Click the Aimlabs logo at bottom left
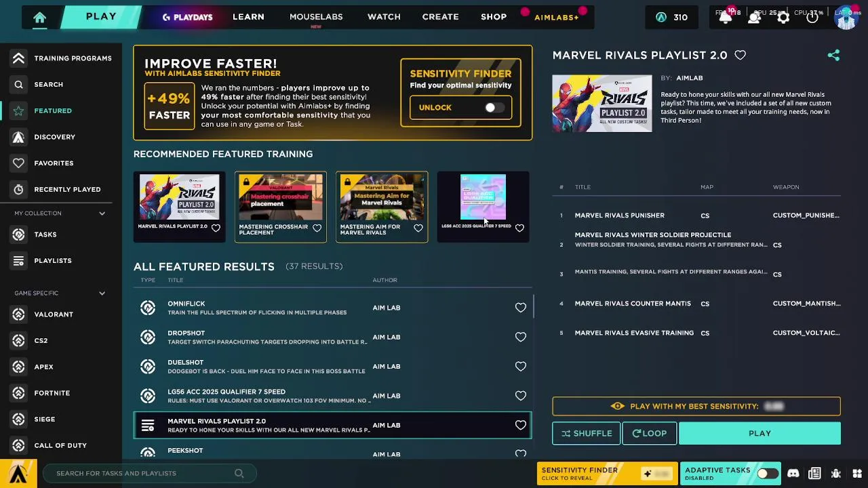868x488 pixels. tap(18, 474)
